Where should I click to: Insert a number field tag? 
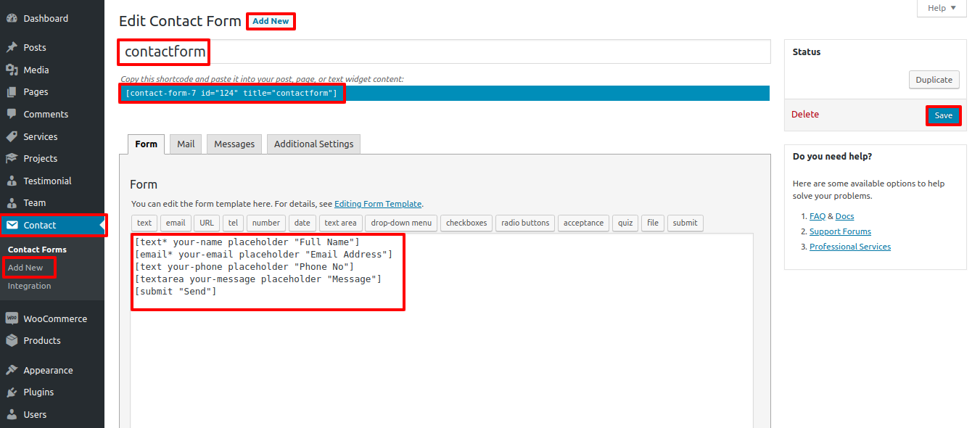pyautogui.click(x=266, y=223)
